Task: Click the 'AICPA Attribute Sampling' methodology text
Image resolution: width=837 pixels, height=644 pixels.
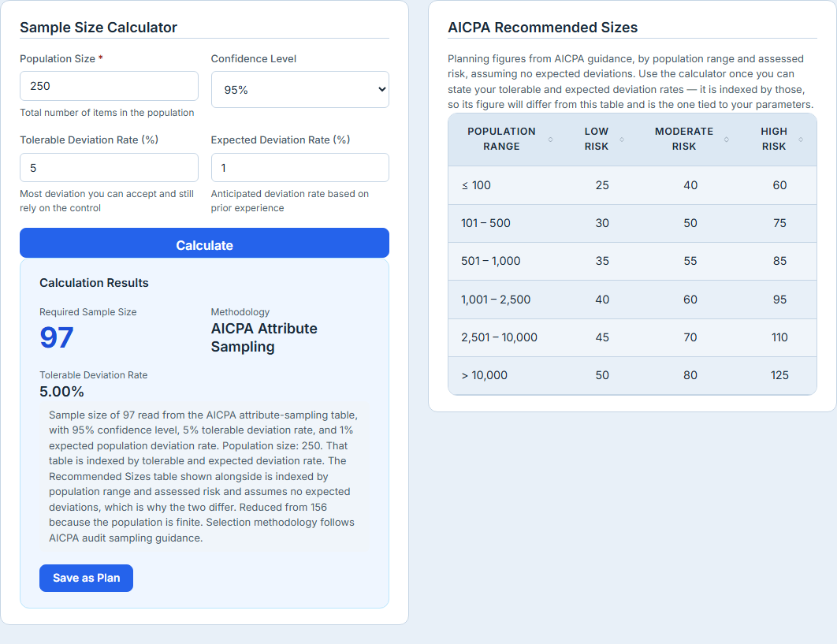Action: point(264,337)
